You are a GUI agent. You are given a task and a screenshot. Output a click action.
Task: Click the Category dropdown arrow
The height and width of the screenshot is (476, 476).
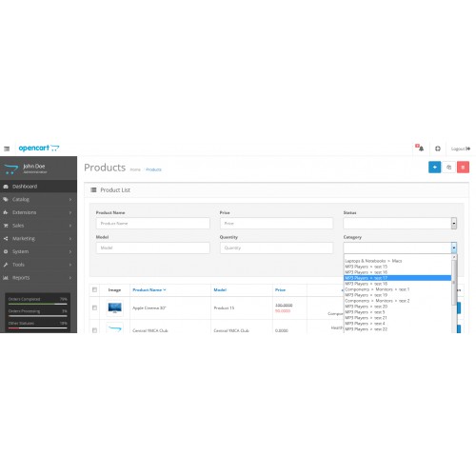454,248
